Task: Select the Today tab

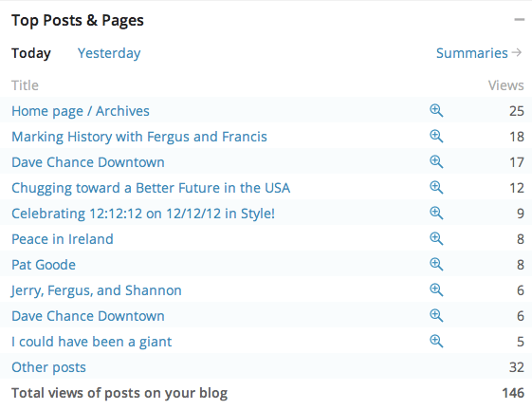Action: click(x=31, y=54)
